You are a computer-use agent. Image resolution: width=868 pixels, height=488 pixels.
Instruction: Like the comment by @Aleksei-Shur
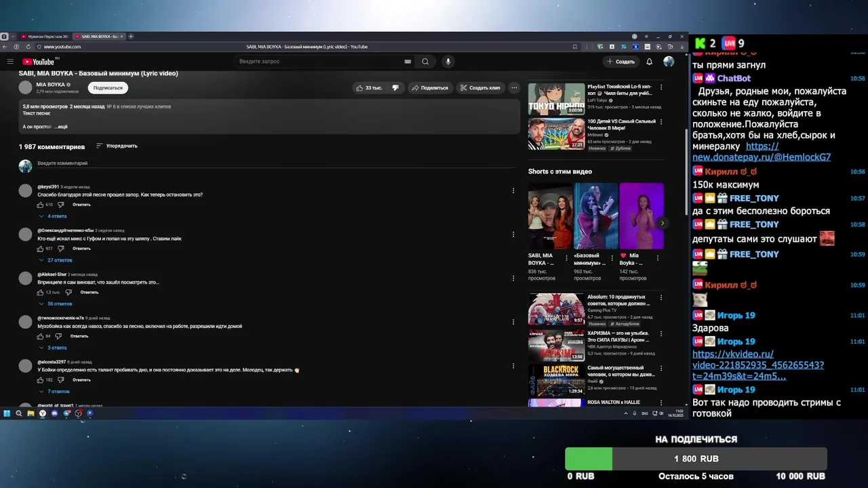click(40, 292)
